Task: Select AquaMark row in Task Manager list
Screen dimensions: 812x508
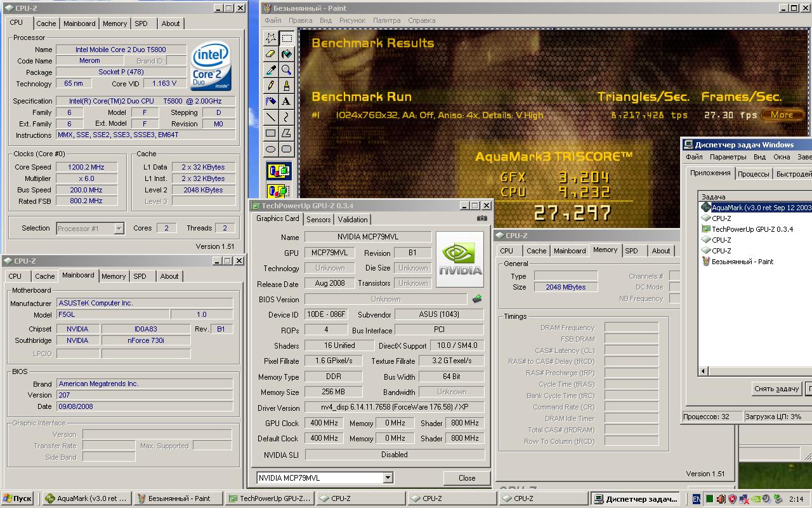Action: point(756,208)
